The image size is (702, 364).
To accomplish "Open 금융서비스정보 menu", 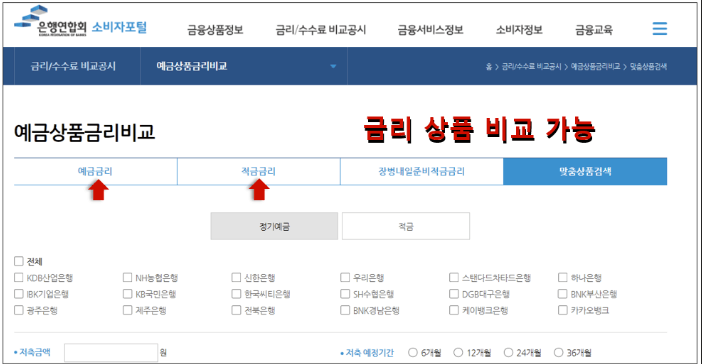I will pos(430,30).
